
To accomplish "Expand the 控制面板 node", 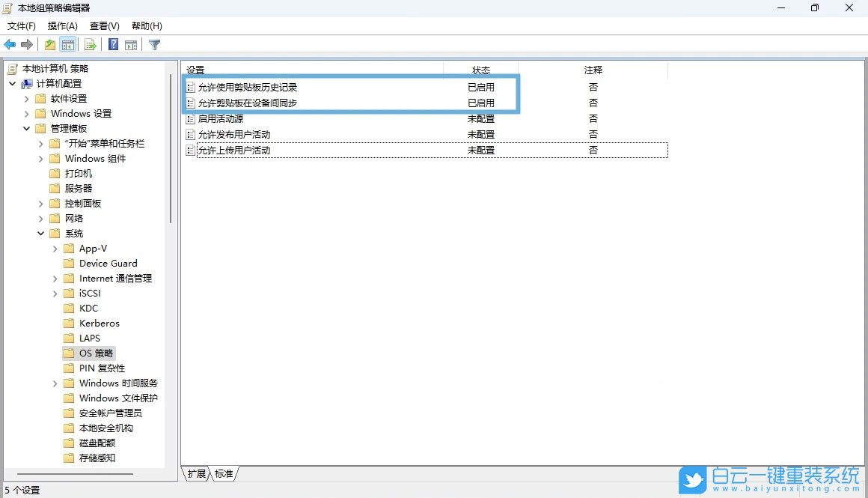I will tap(40, 203).
